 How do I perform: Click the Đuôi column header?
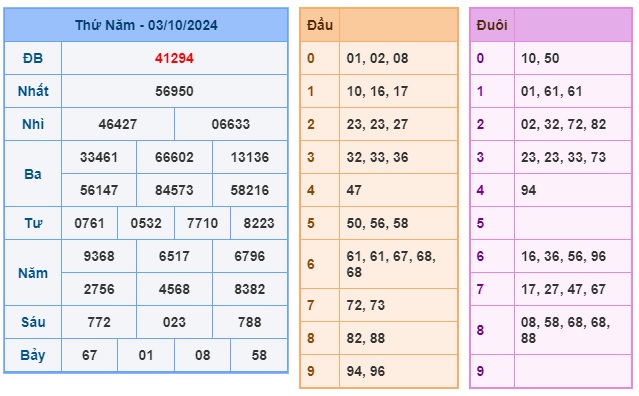tap(492, 25)
